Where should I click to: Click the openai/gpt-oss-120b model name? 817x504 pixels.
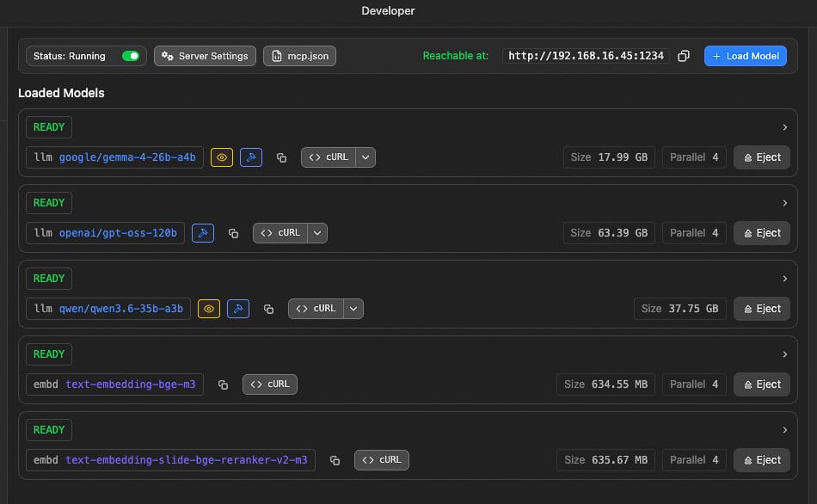[x=118, y=233]
